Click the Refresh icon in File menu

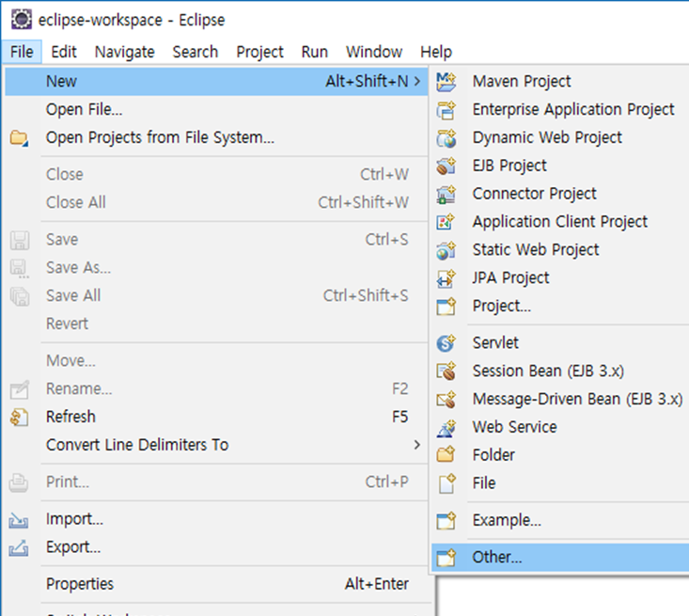19,418
